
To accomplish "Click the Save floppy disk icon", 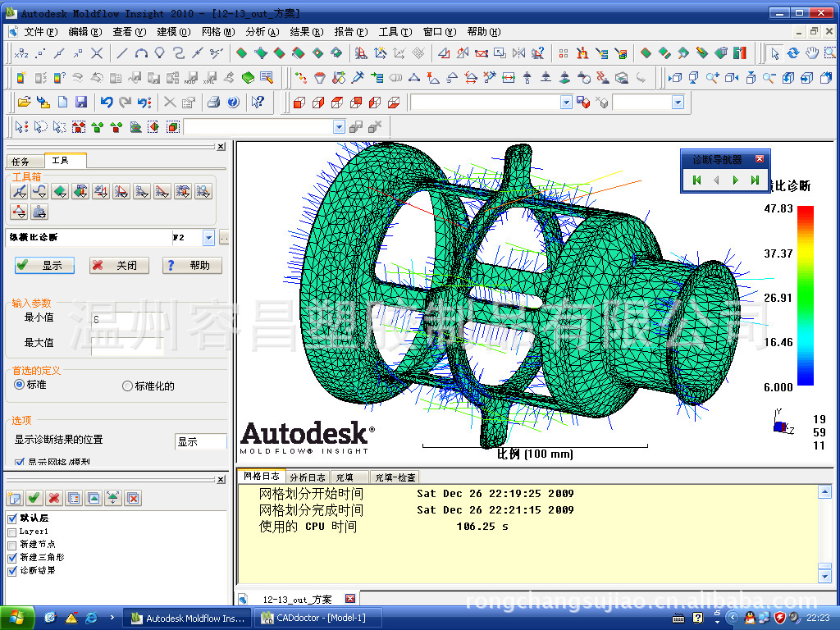I will [81, 102].
